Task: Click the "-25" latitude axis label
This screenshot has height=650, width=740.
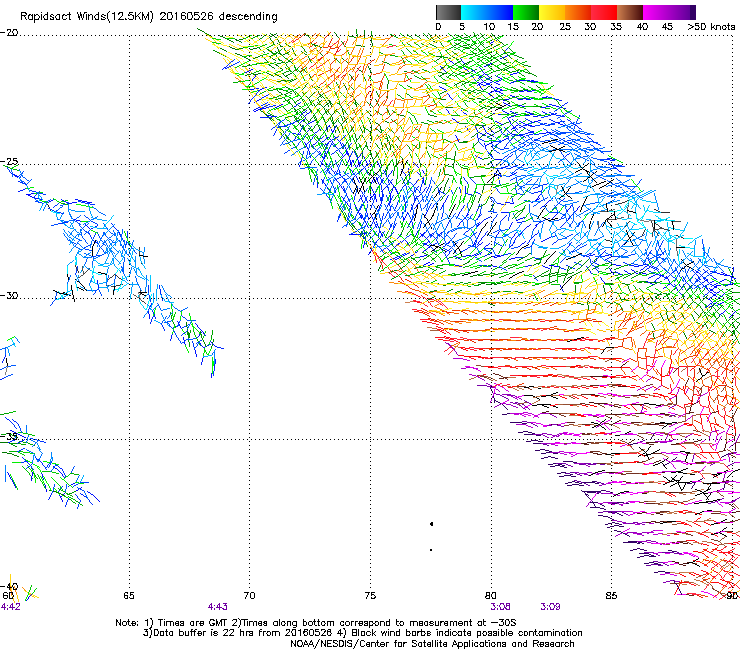Action: (x=9, y=162)
